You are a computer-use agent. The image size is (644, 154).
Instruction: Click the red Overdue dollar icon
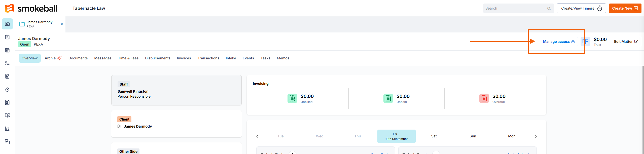pyautogui.click(x=484, y=98)
